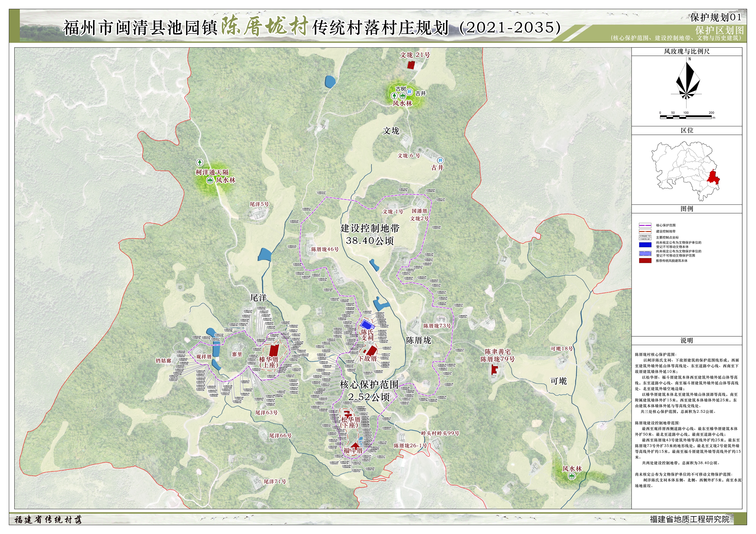Viewport: 756px width, 534px height.
Task: Click the forest icon in the southeast 风水林
Action: [x=572, y=476]
